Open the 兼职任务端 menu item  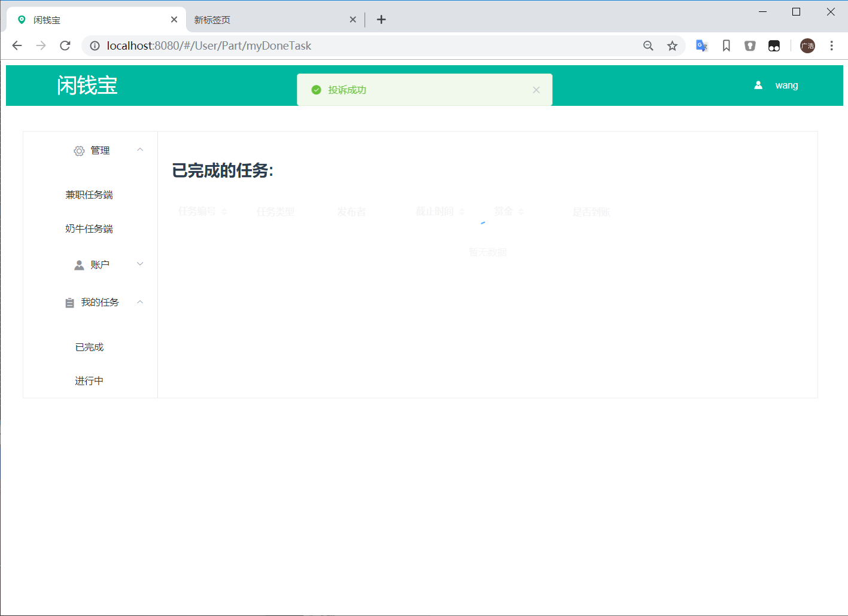click(x=89, y=195)
